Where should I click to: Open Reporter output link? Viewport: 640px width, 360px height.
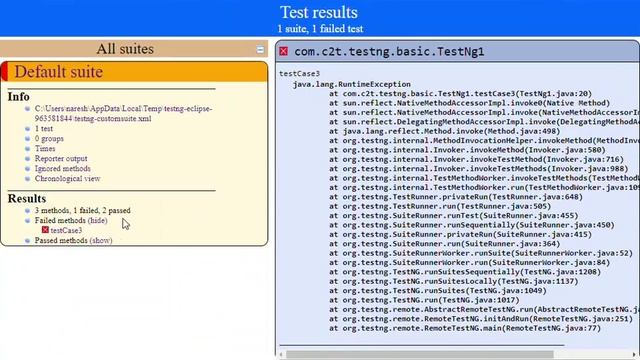point(61,158)
